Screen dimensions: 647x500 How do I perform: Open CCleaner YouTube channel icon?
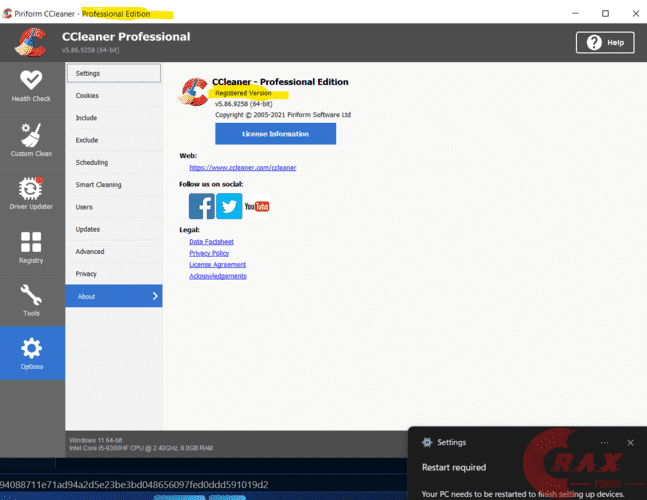click(257, 206)
